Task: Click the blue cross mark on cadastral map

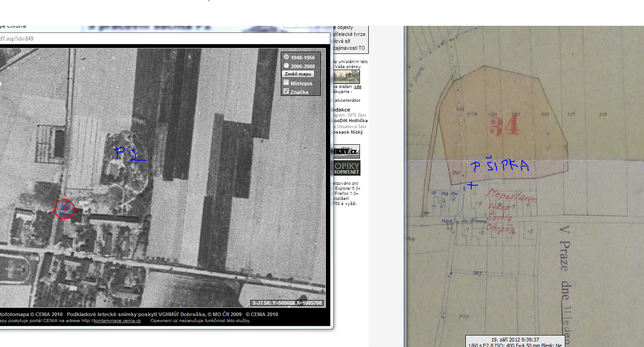Action: pos(472,185)
